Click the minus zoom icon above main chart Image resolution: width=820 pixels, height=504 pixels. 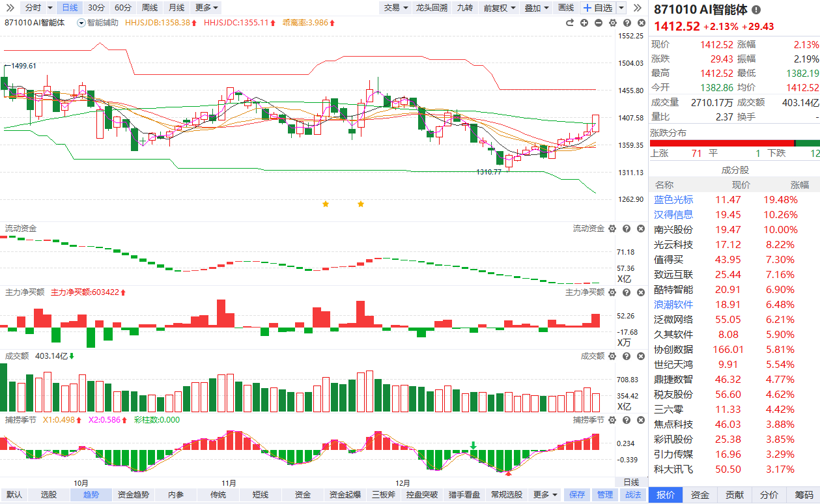(x=598, y=23)
